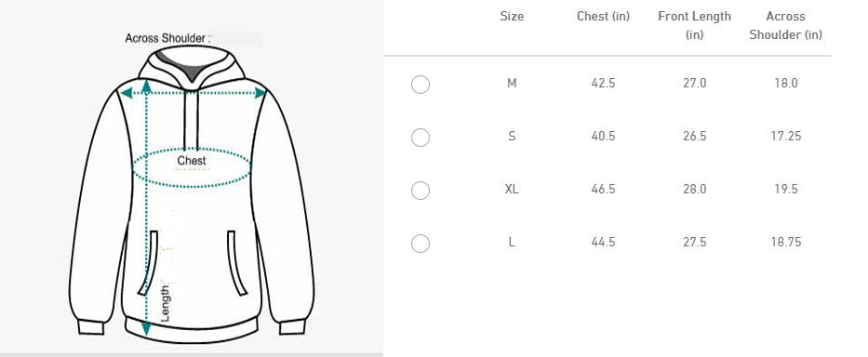Click the M size label in the table
This screenshot has height=357, width=868.
pos(512,83)
